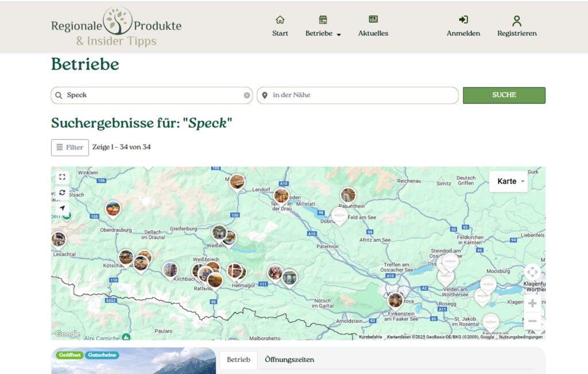This screenshot has width=588, height=374.
Task: Click the 'in der Nähe' location field
Action: coord(362,95)
